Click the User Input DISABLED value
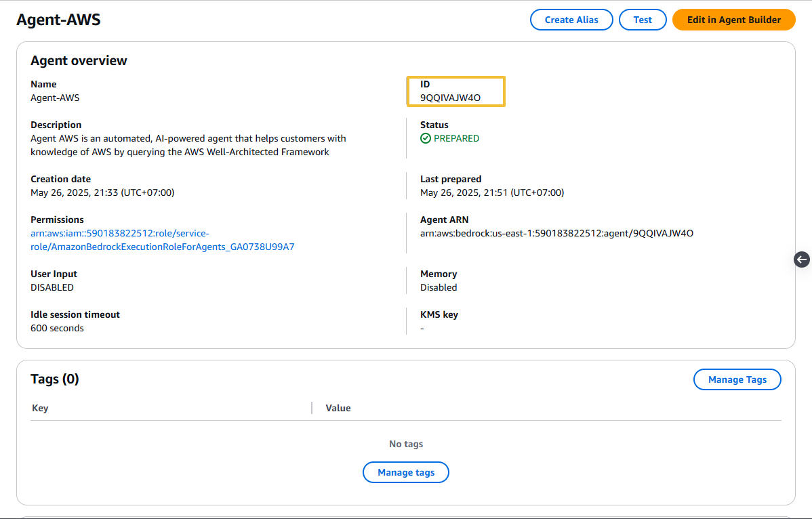The width and height of the screenshot is (812, 519). tap(52, 287)
